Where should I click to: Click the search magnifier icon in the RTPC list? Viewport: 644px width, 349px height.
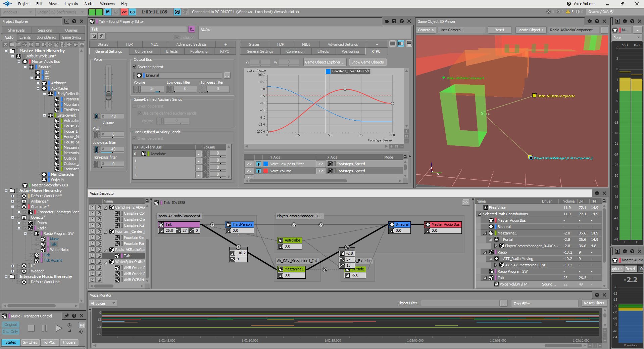pyautogui.click(x=405, y=157)
